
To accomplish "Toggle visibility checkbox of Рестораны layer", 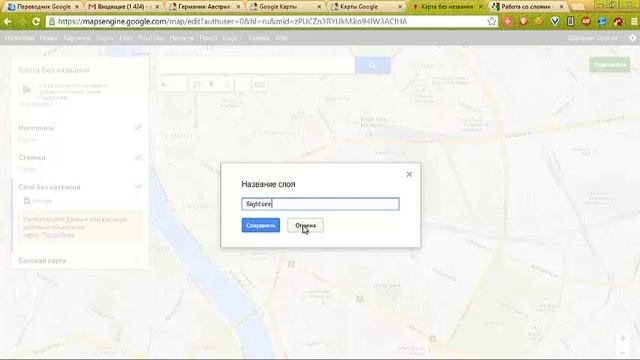I will pos(138,128).
